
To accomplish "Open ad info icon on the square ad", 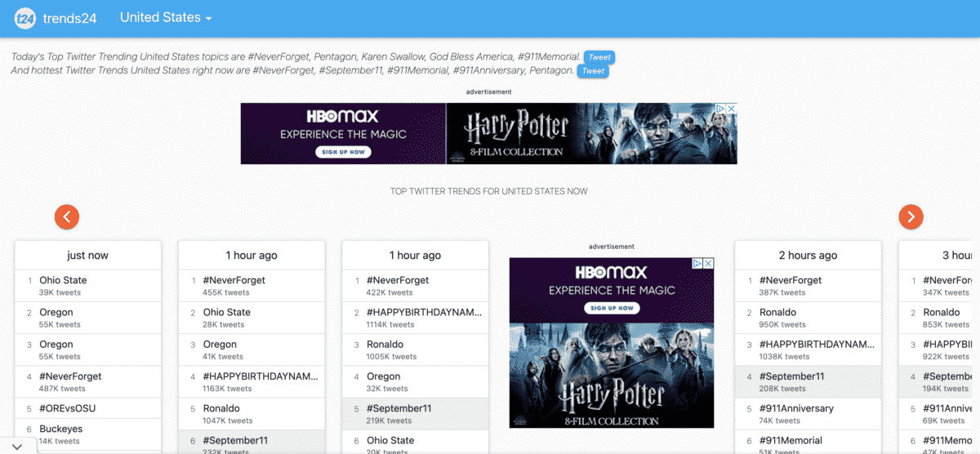I will (697, 264).
